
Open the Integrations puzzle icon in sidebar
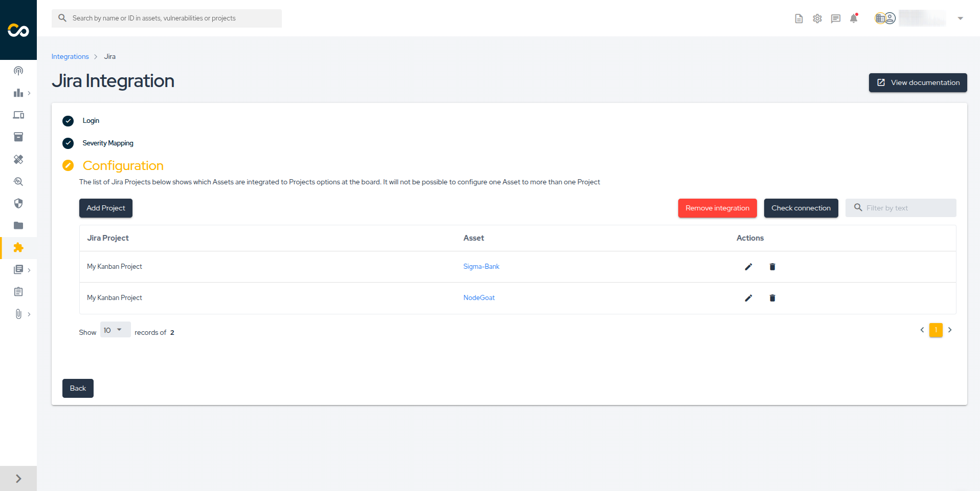point(18,248)
